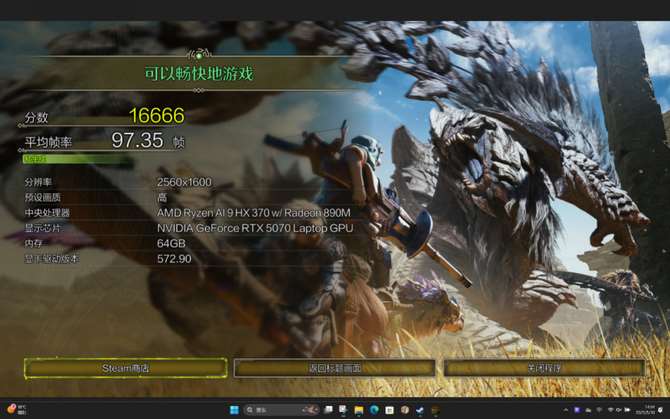Click the 2560x1600 resolution value
Image resolution: width=670 pixels, height=419 pixels.
(x=184, y=182)
